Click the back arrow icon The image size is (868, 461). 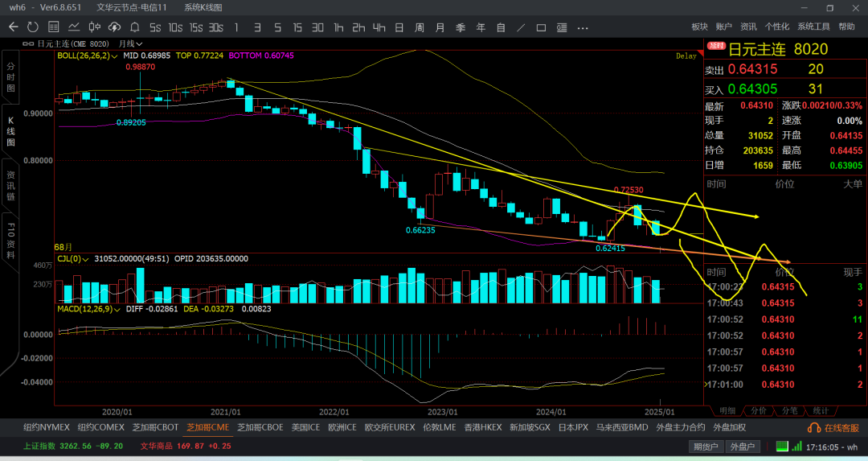[x=13, y=27]
